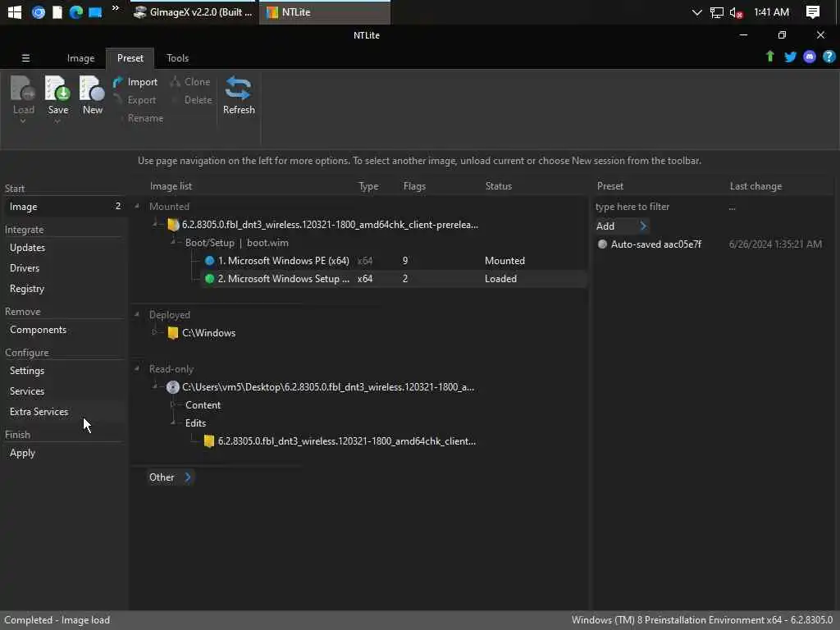840x630 pixels.
Task: Open the Discord link icon
Action: [810, 57]
